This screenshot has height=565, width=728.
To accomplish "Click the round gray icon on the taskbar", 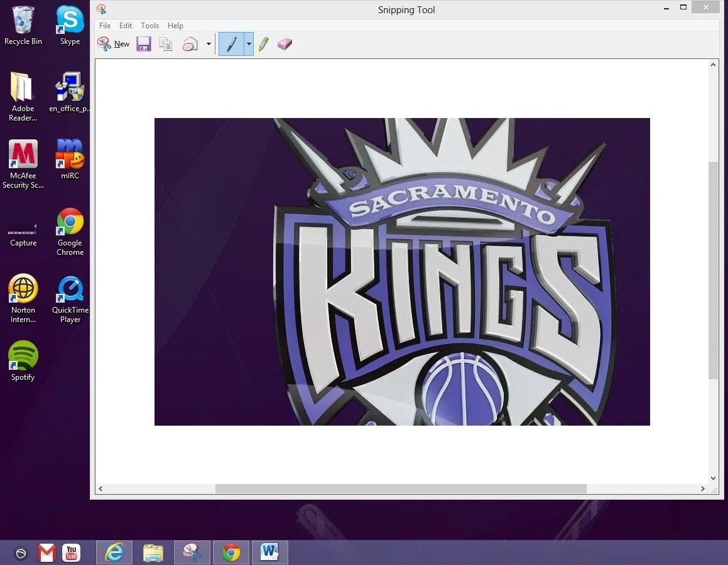I will [x=21, y=553].
